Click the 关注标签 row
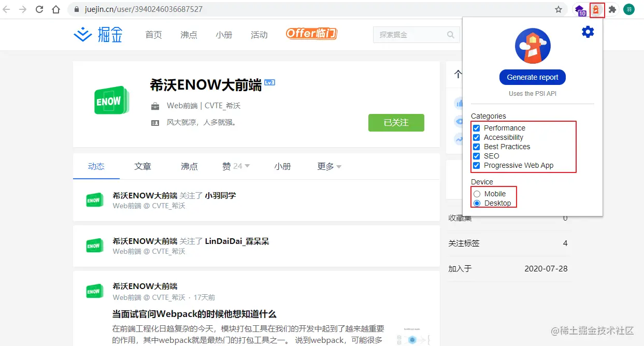This screenshot has height=346, width=644. coord(508,243)
